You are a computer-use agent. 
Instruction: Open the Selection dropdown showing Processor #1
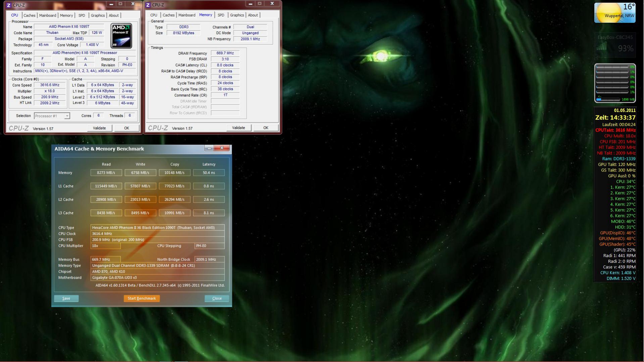click(52, 116)
